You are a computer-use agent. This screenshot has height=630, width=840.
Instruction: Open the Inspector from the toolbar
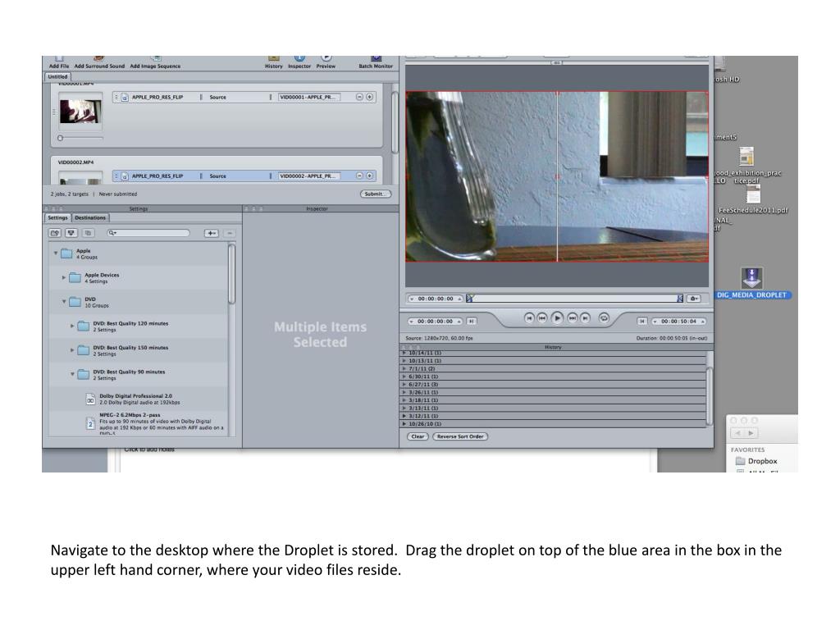(x=299, y=62)
